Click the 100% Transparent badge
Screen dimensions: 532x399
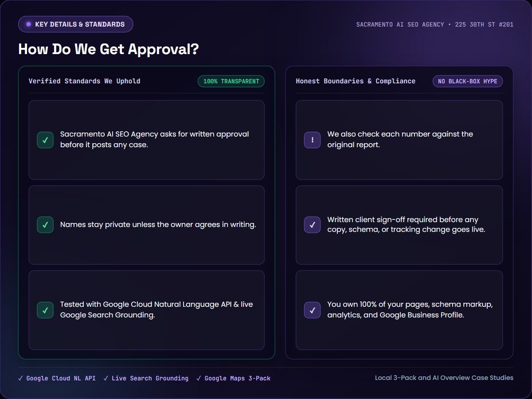[x=231, y=81]
